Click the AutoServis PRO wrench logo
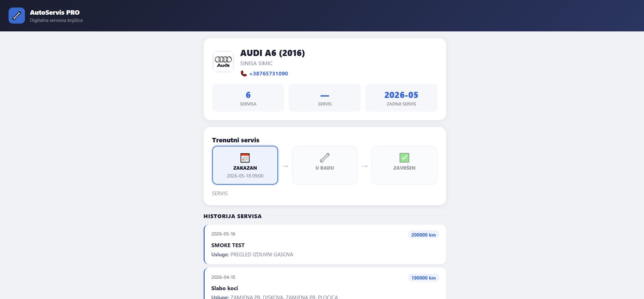Image resolution: width=644 pixels, height=299 pixels. pyautogui.click(x=17, y=16)
